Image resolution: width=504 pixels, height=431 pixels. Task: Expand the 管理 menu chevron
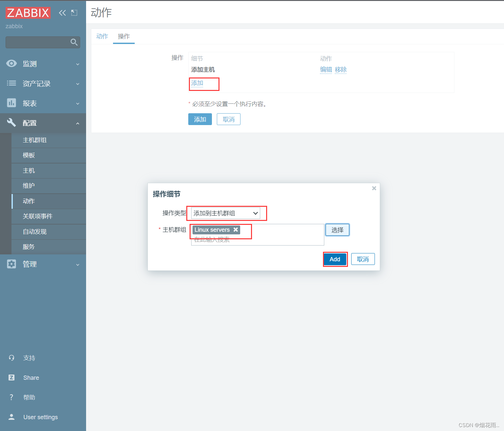click(x=78, y=265)
